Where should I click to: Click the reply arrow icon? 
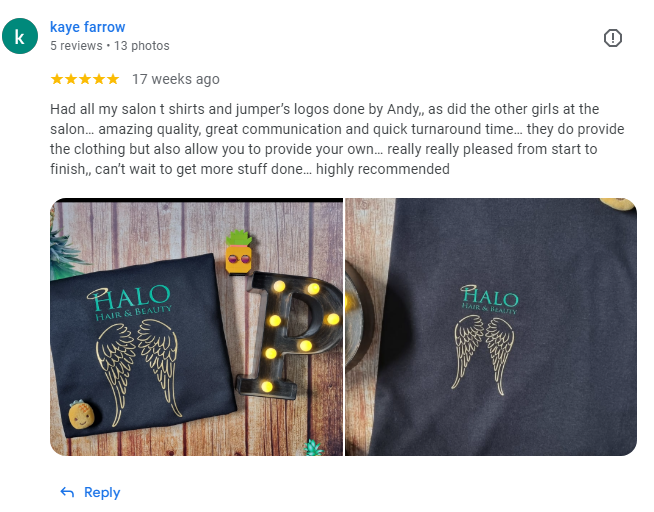tap(67, 492)
